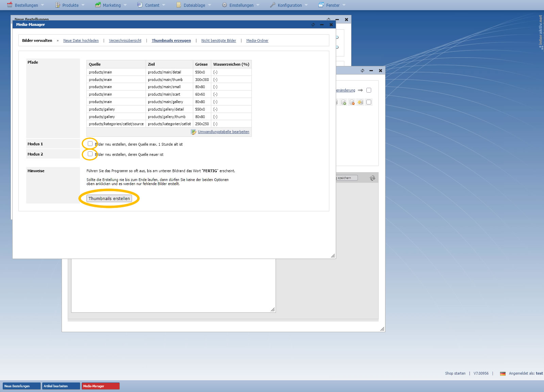The image size is (544, 392).
Task: Open the Nicht benötigte Bilder tab
Action: (218, 40)
